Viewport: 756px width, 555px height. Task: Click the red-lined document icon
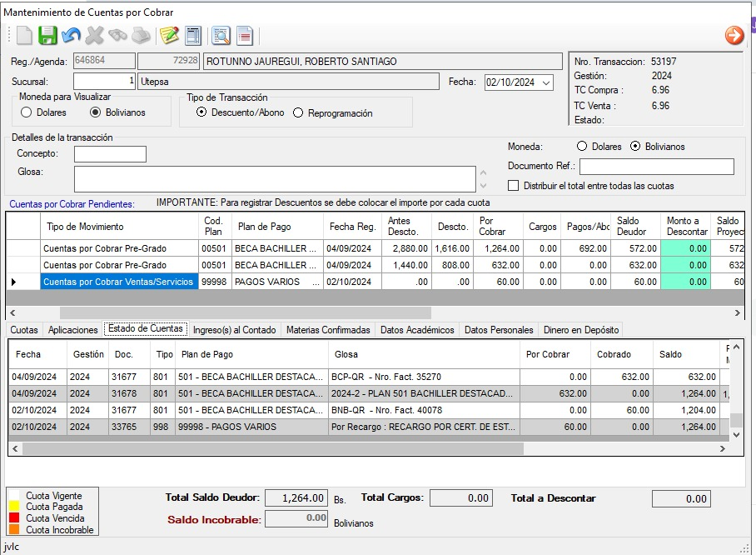pyautogui.click(x=245, y=35)
